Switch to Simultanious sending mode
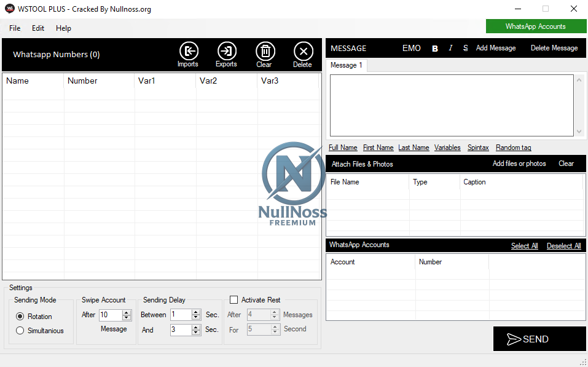588x367 pixels. point(20,331)
